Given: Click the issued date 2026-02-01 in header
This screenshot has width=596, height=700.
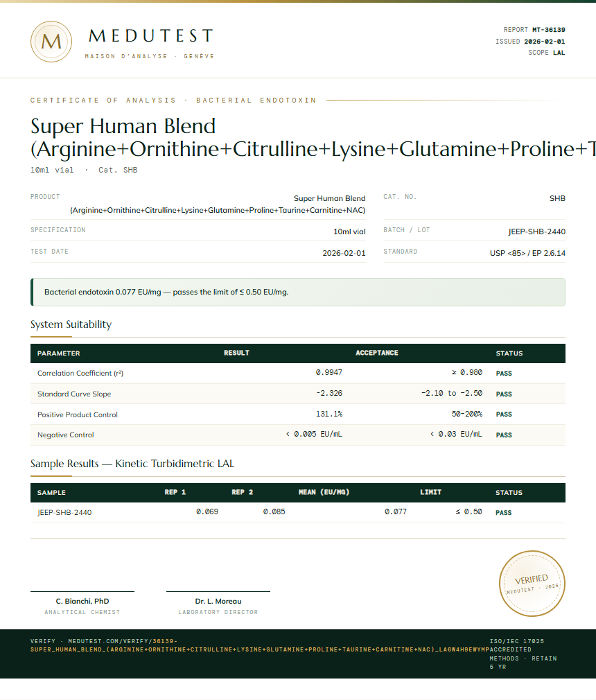Looking at the screenshot, I should point(545,42).
